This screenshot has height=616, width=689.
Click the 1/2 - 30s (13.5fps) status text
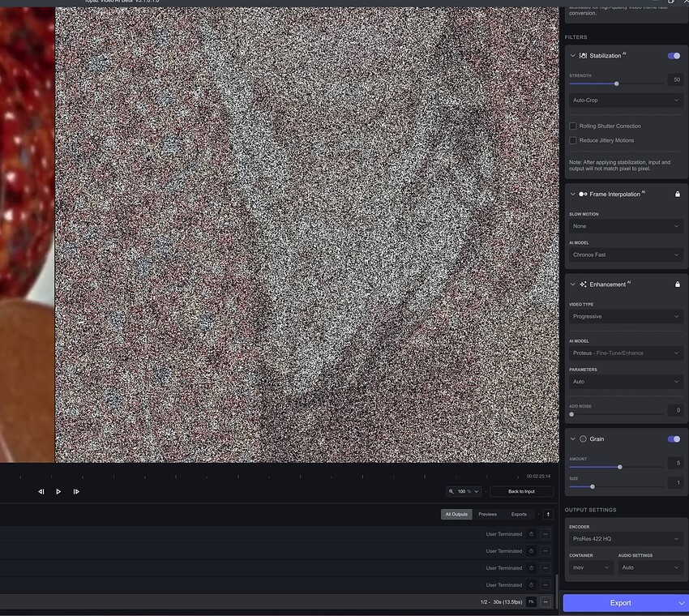[x=502, y=602]
